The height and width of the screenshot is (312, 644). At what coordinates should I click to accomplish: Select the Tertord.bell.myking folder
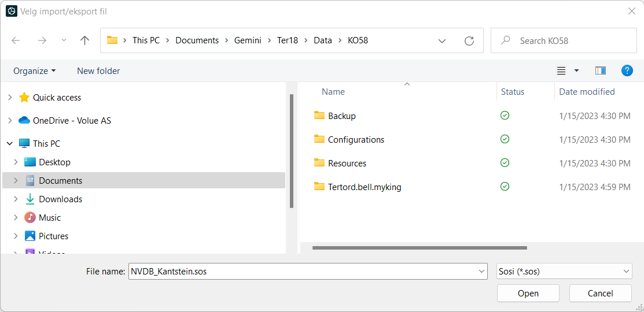pos(364,187)
